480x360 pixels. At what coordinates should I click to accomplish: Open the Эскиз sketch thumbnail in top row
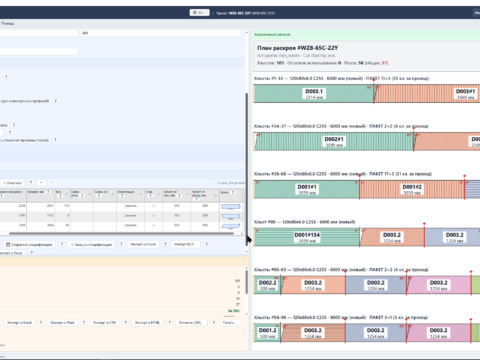(x=231, y=207)
